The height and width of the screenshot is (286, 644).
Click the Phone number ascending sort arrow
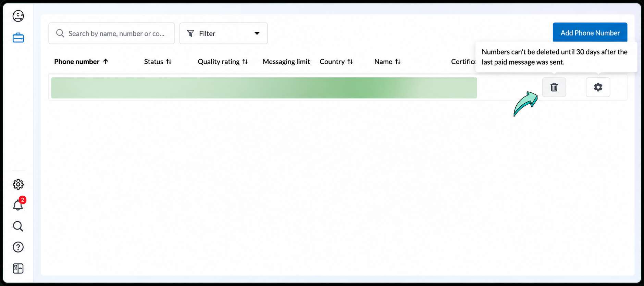pos(106,62)
